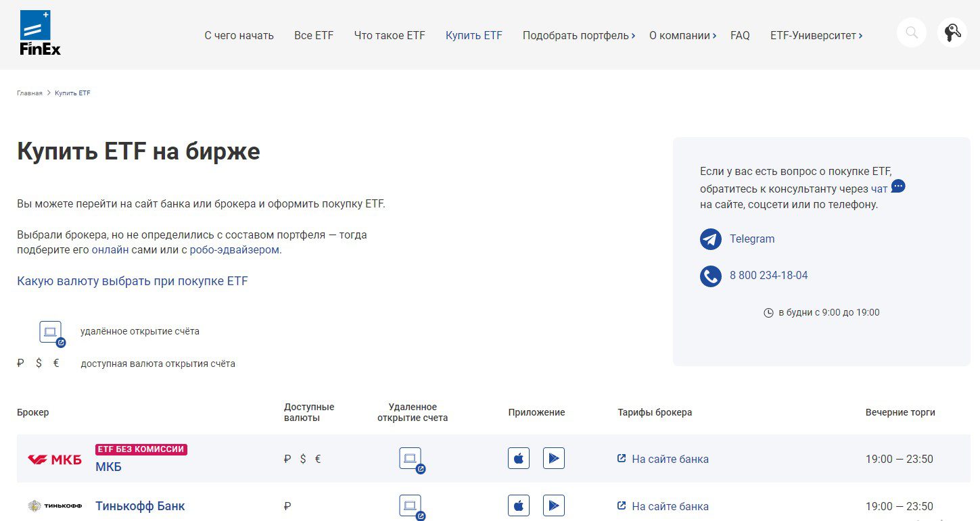The image size is (980, 521).
Task: Open С чего начать menu item
Action: coord(239,35)
